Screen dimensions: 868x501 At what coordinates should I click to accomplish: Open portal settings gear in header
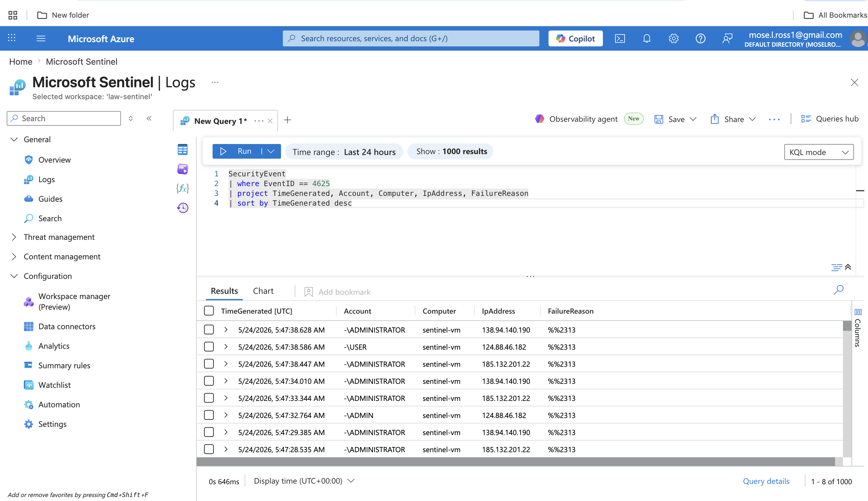coord(674,38)
